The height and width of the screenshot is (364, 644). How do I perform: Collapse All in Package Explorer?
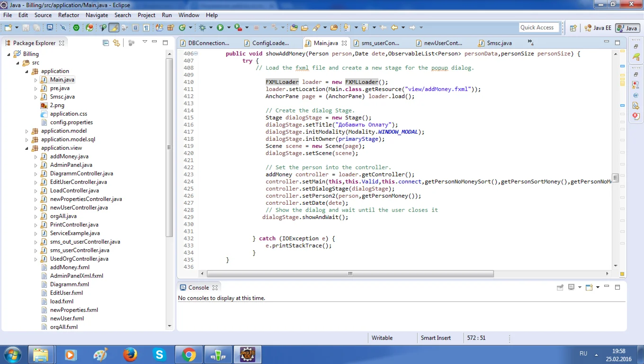pos(106,43)
